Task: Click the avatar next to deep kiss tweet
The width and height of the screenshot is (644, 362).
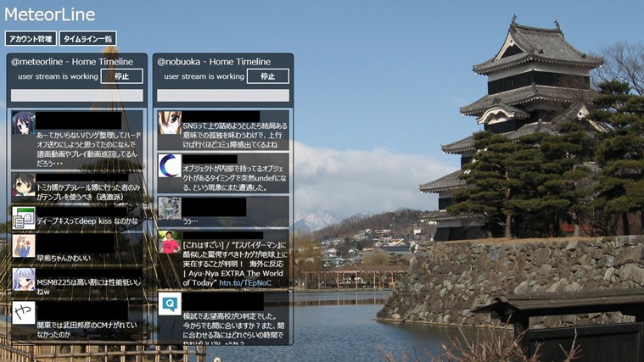Action: tap(24, 218)
